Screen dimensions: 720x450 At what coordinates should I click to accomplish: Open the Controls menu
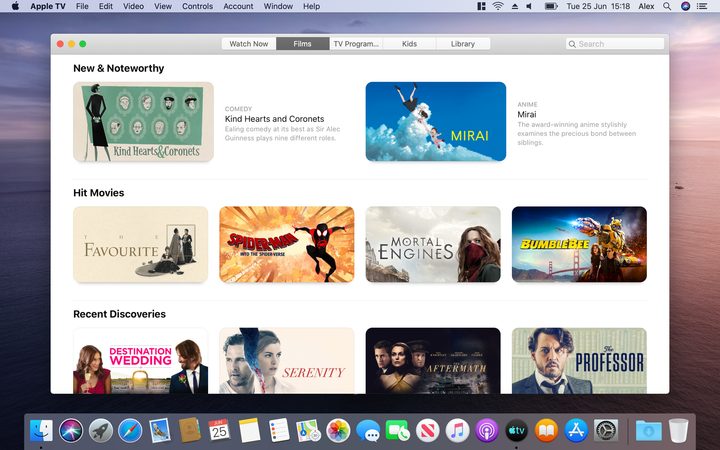tap(197, 6)
